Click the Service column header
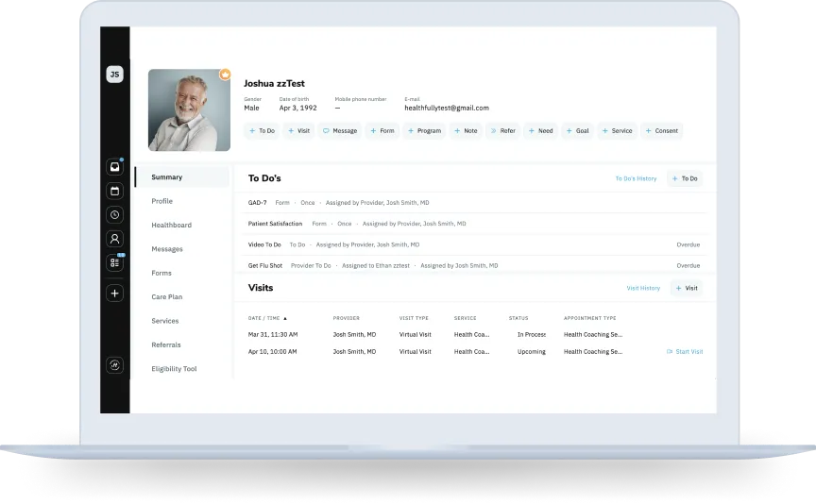The height and width of the screenshot is (504, 816). click(x=465, y=318)
